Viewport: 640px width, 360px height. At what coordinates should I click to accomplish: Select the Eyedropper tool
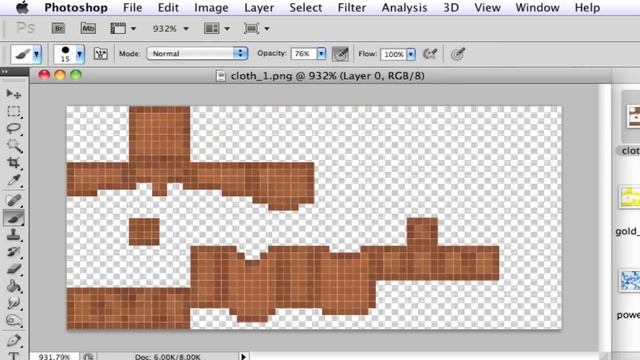click(x=13, y=180)
